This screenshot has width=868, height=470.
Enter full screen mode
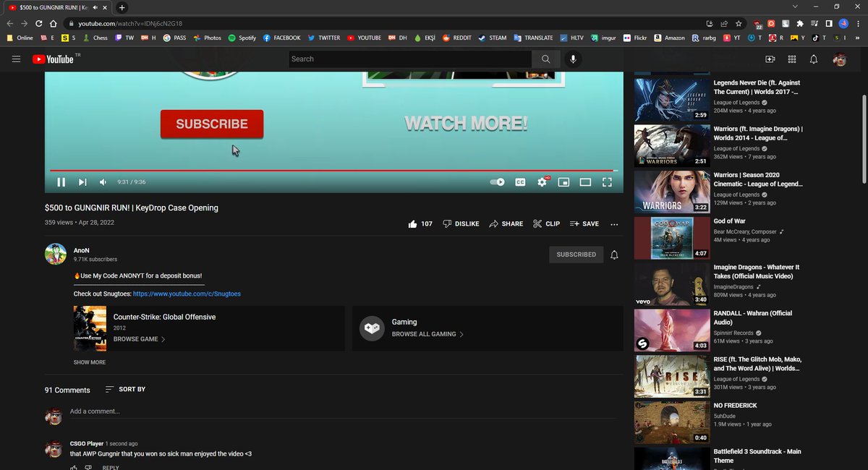(608, 182)
